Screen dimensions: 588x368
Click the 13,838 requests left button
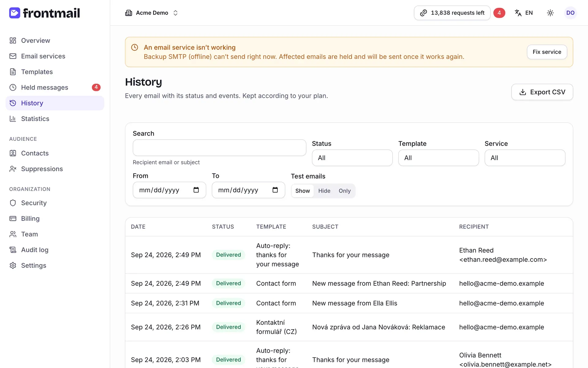click(452, 13)
